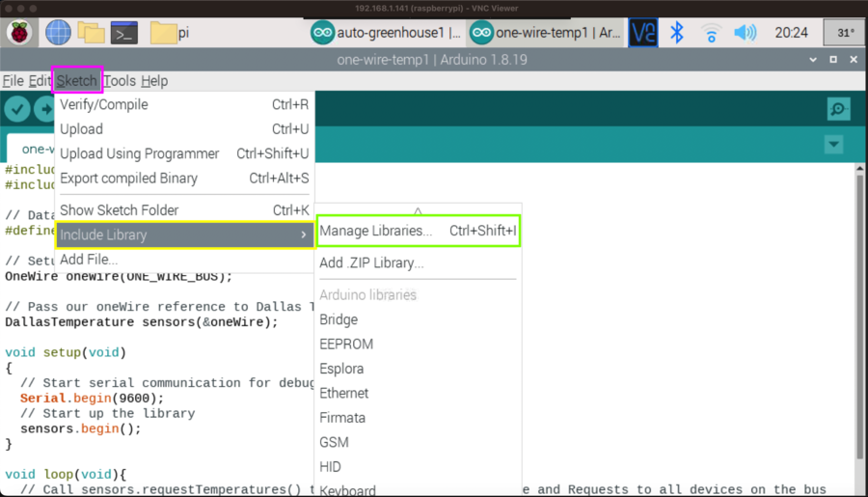Click the Verify checkmark toolbar icon
Viewport: 868px width, 497px height.
(17, 109)
